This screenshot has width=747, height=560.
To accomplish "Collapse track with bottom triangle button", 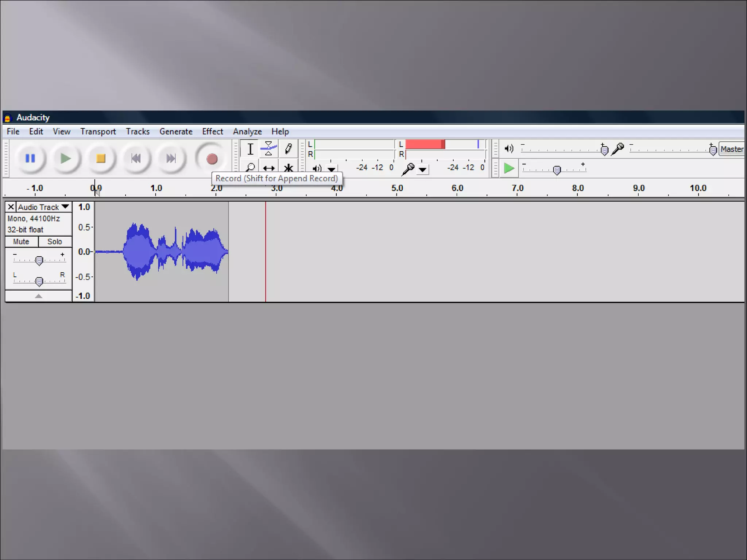I will 38,296.
